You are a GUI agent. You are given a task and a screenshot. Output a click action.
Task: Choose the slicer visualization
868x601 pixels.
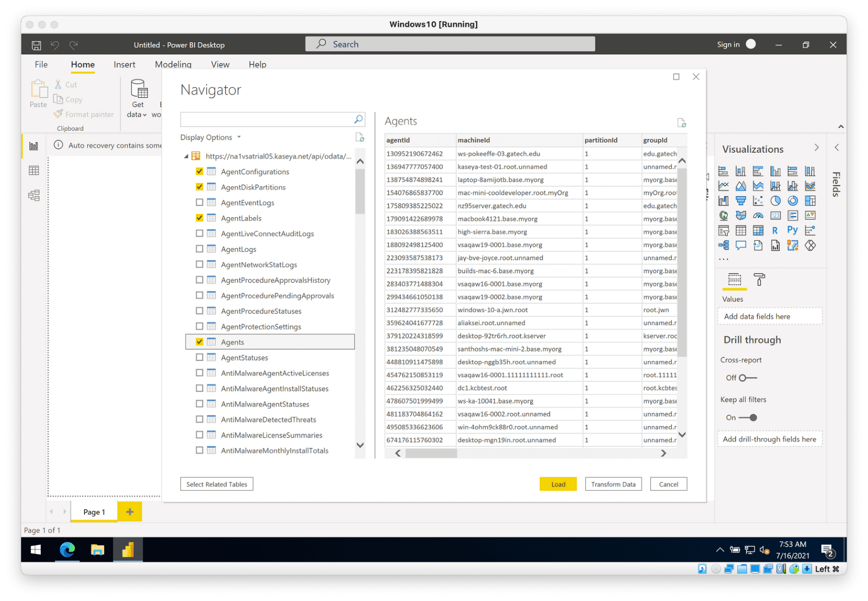click(x=723, y=231)
